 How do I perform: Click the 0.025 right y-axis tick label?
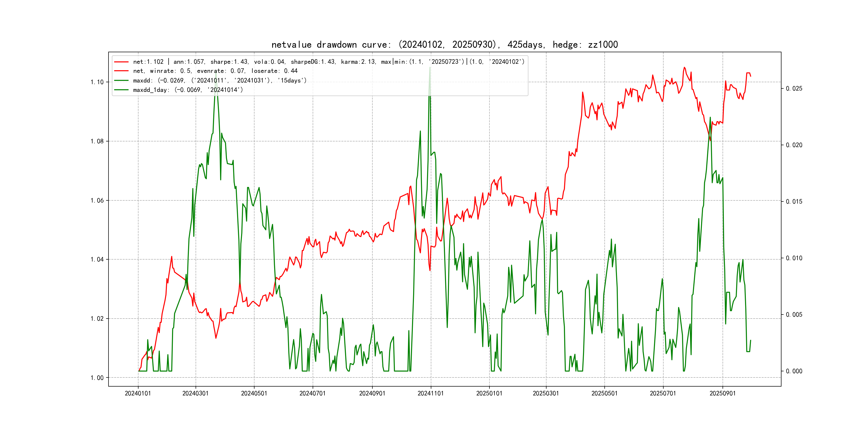click(x=794, y=89)
